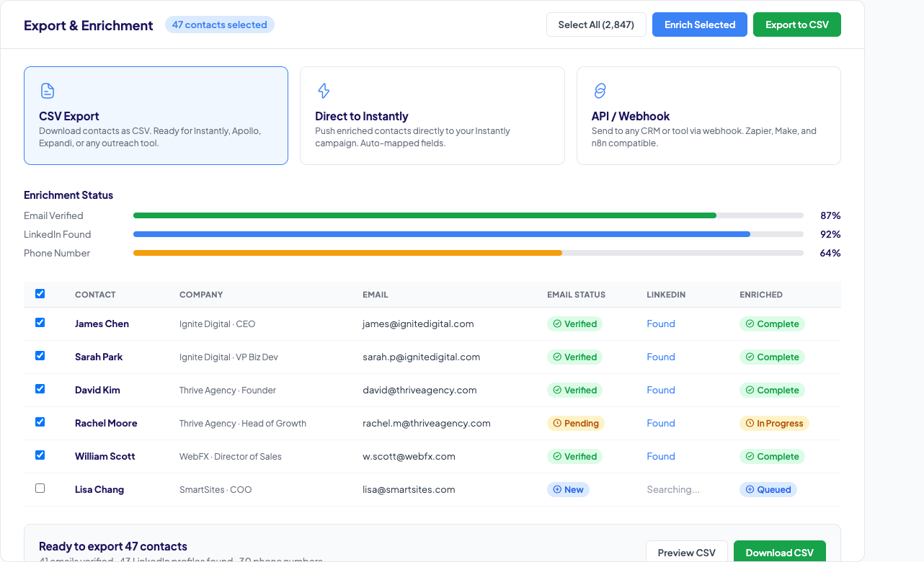924x562 pixels.
Task: Click the Download CSV button
Action: pos(779,552)
